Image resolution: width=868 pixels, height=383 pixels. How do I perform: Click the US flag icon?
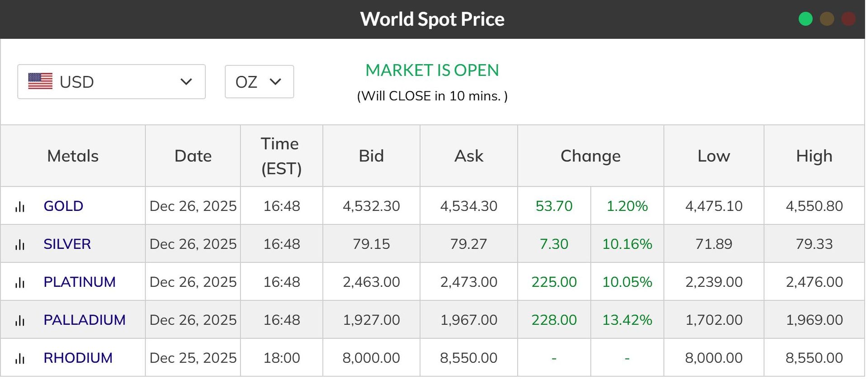pyautogui.click(x=40, y=81)
